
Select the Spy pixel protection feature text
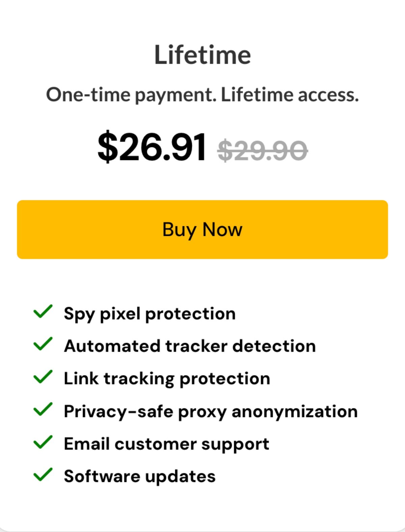coord(150,314)
